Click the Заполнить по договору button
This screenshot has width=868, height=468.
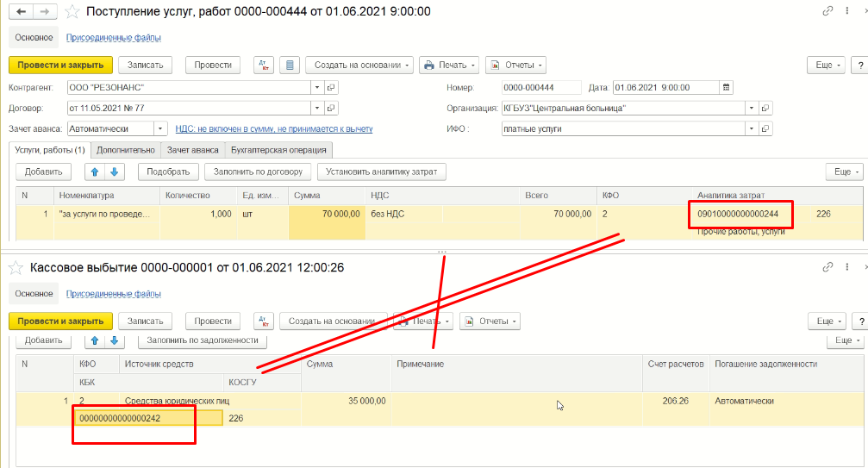pyautogui.click(x=258, y=172)
